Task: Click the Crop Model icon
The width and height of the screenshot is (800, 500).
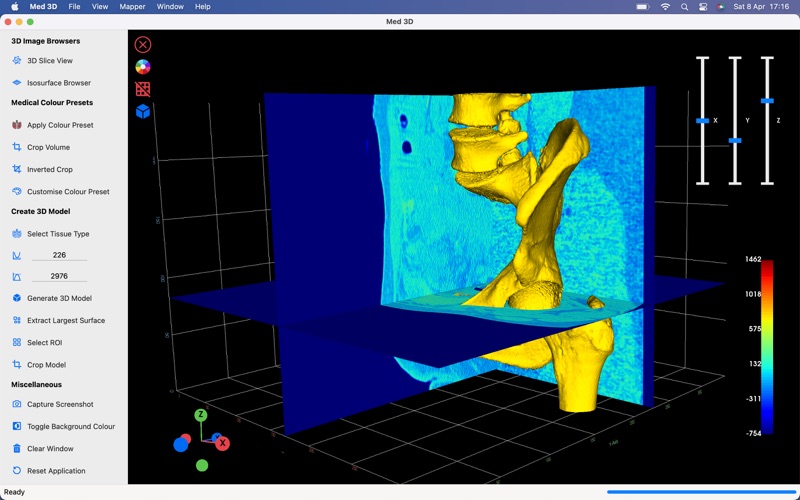Action: (17, 365)
